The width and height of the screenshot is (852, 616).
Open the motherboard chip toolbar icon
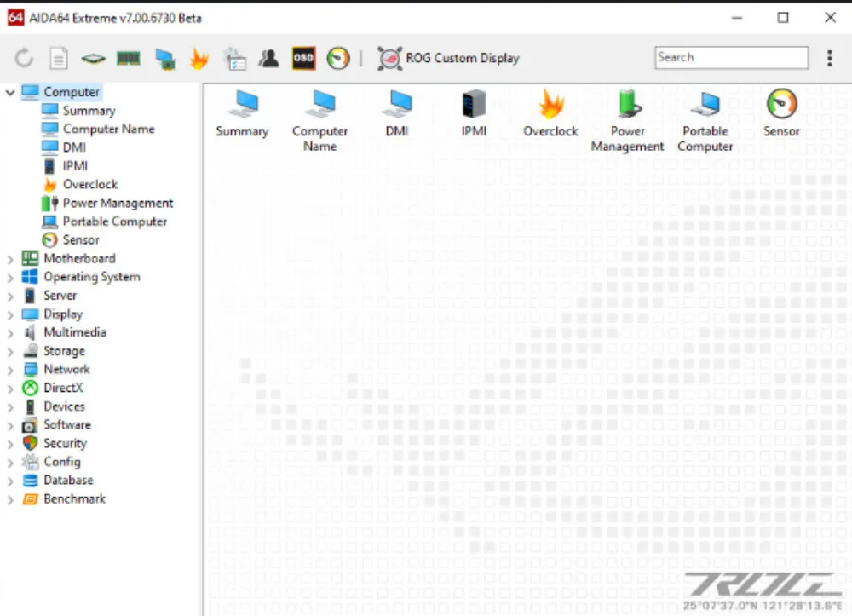(x=94, y=58)
